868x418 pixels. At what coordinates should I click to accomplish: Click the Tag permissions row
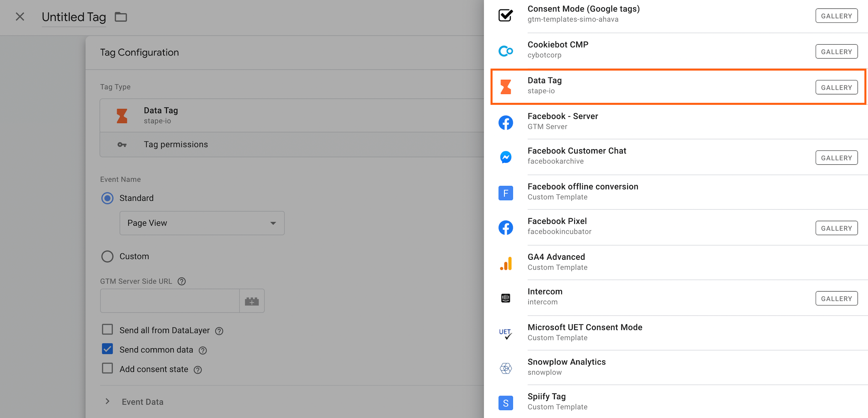pyautogui.click(x=292, y=144)
